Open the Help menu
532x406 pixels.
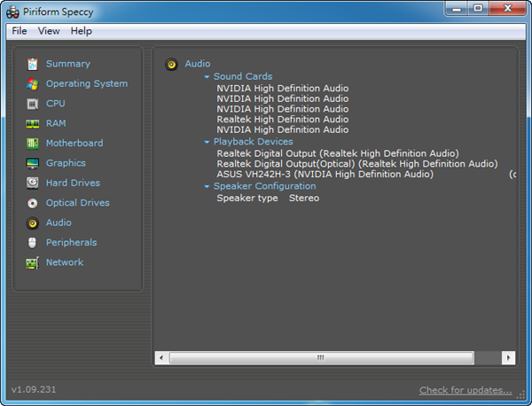click(81, 31)
